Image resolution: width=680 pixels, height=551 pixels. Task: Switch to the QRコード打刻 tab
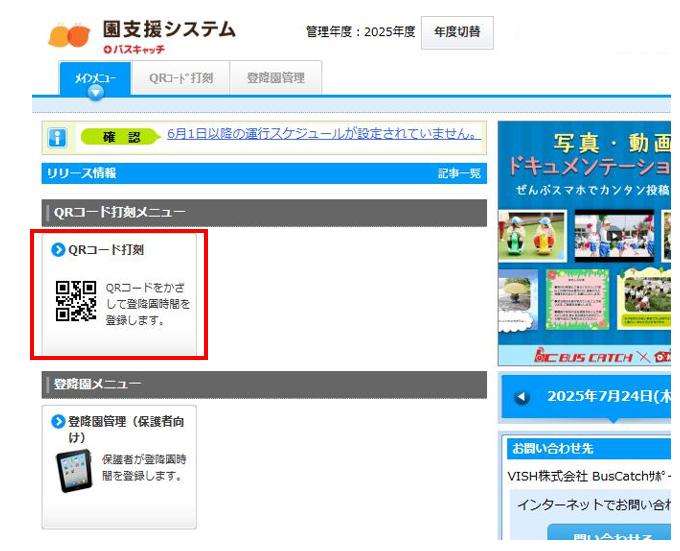181,78
